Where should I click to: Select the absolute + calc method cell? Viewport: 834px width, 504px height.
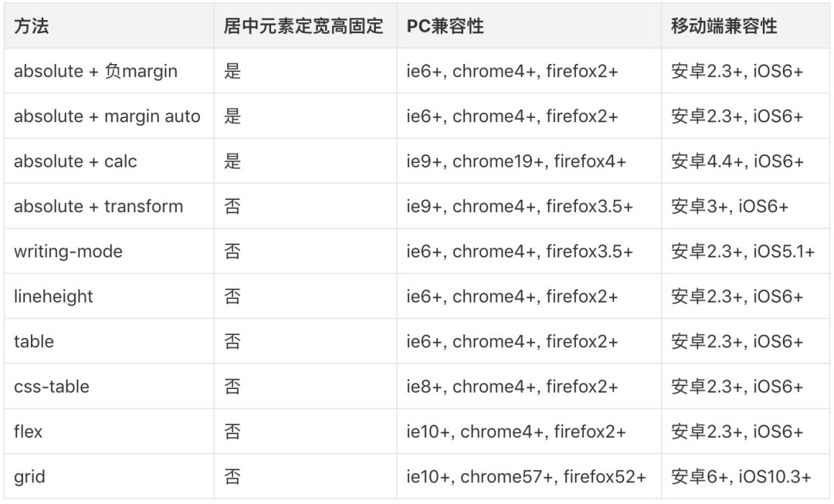click(109, 161)
